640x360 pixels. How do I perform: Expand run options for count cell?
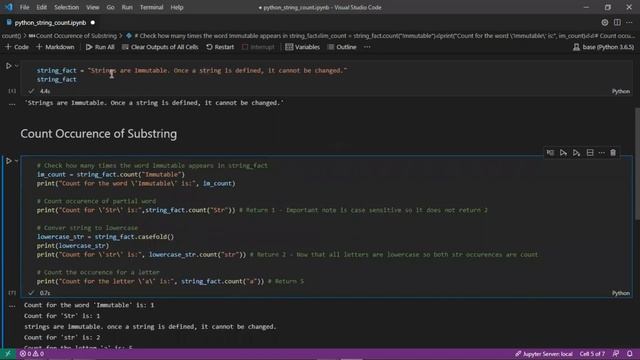point(16,161)
